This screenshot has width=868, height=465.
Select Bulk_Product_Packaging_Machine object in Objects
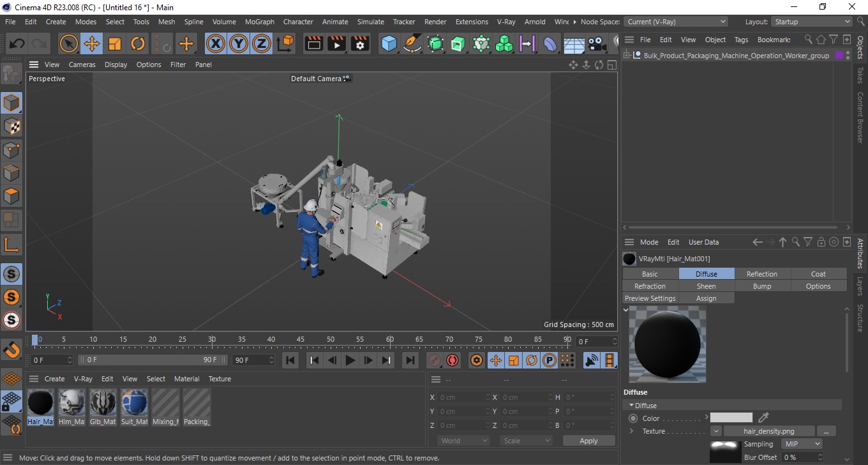(x=737, y=56)
